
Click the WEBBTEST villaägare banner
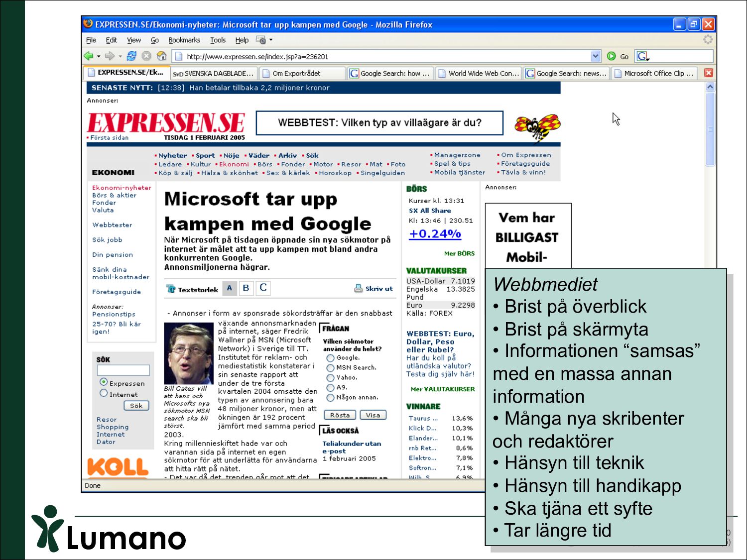pyautogui.click(x=379, y=122)
